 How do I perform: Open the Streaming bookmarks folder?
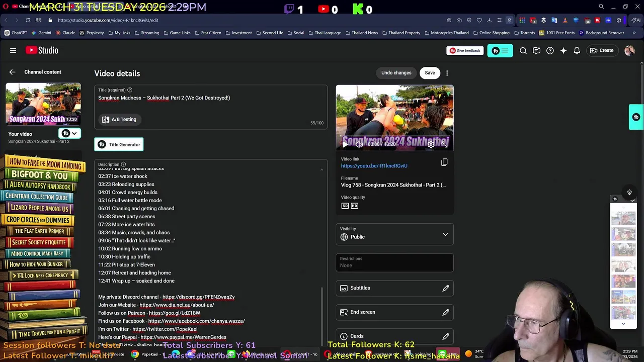146,33
